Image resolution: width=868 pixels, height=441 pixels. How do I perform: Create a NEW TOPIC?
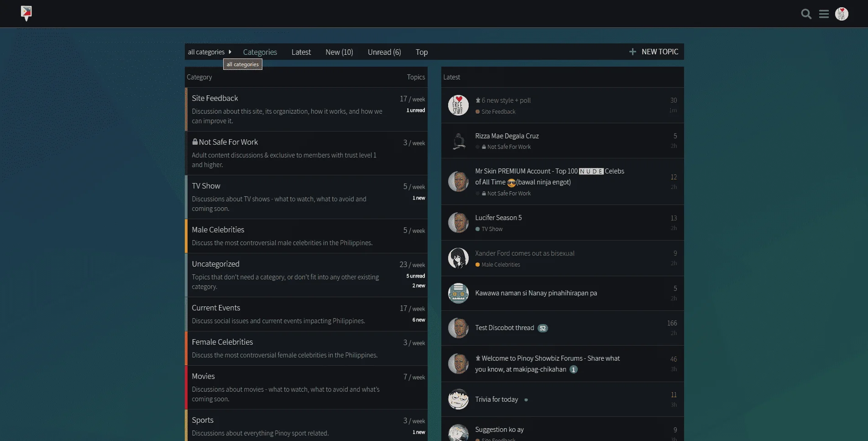[x=654, y=52]
